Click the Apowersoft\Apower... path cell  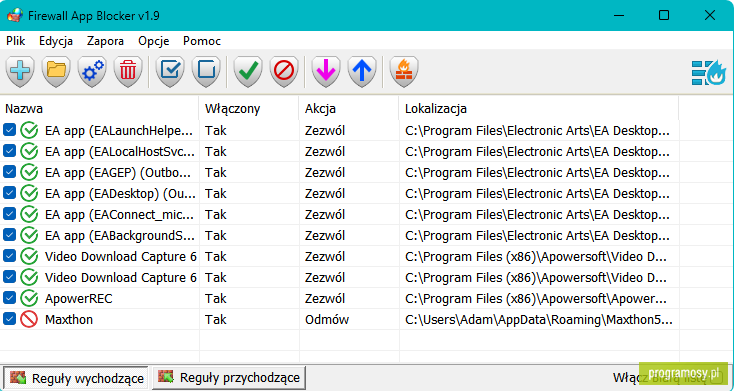tap(536, 299)
